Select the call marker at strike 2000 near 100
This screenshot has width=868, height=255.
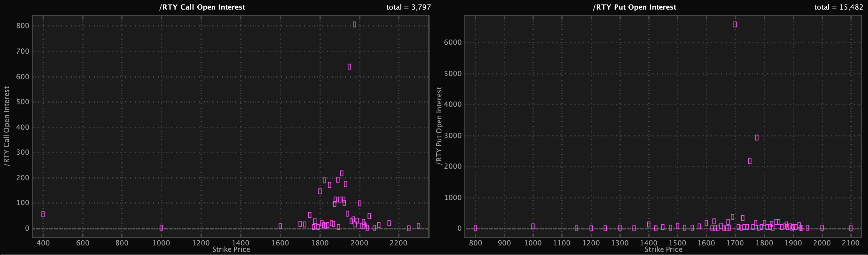pyautogui.click(x=359, y=204)
